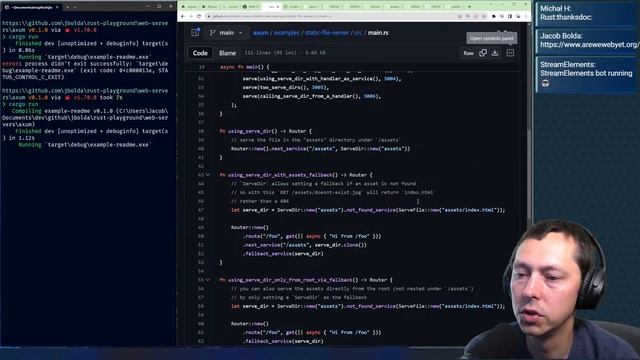Image resolution: width=640 pixels, height=360 pixels.
Task: Close the active browser tab
Action: click(x=278, y=7)
